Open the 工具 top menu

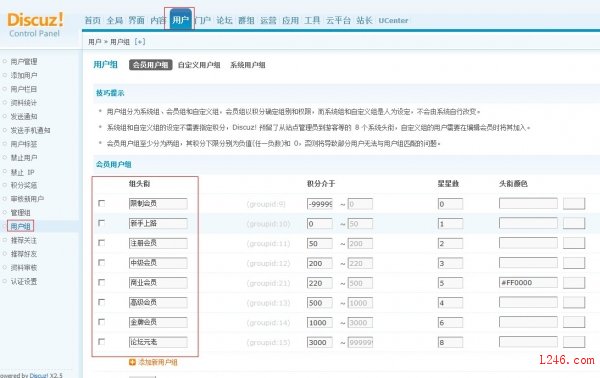point(312,20)
